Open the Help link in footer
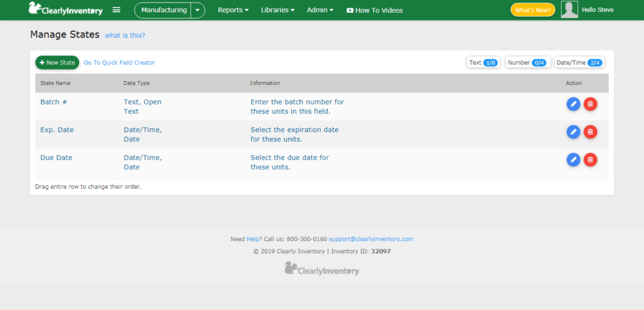Viewport: 644px width, 310px height. 251,239
